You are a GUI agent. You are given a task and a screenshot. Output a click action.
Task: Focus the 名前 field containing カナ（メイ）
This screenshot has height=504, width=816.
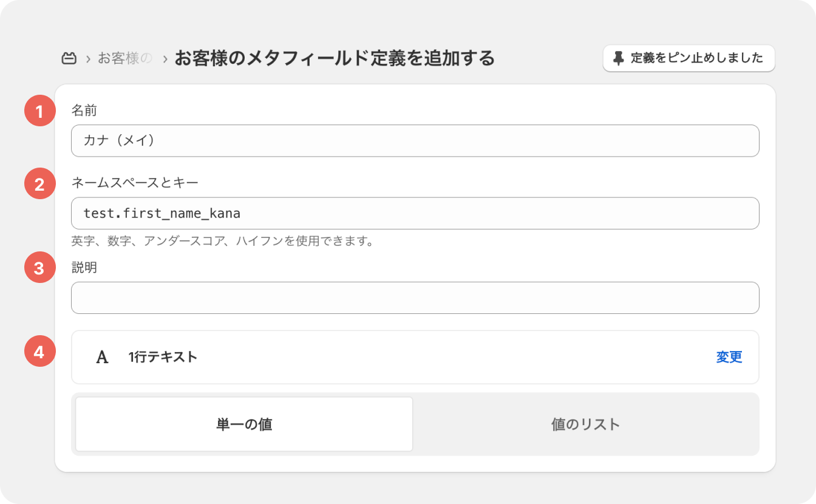click(x=415, y=141)
